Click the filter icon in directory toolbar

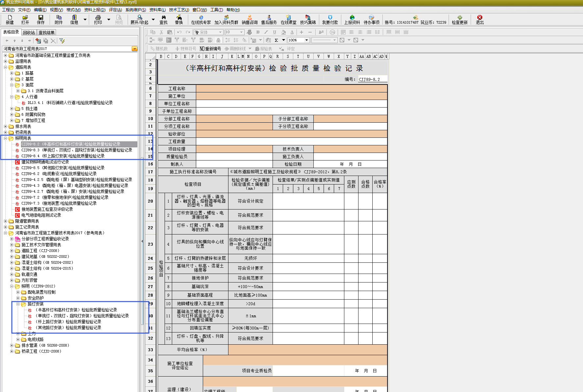tap(62, 41)
